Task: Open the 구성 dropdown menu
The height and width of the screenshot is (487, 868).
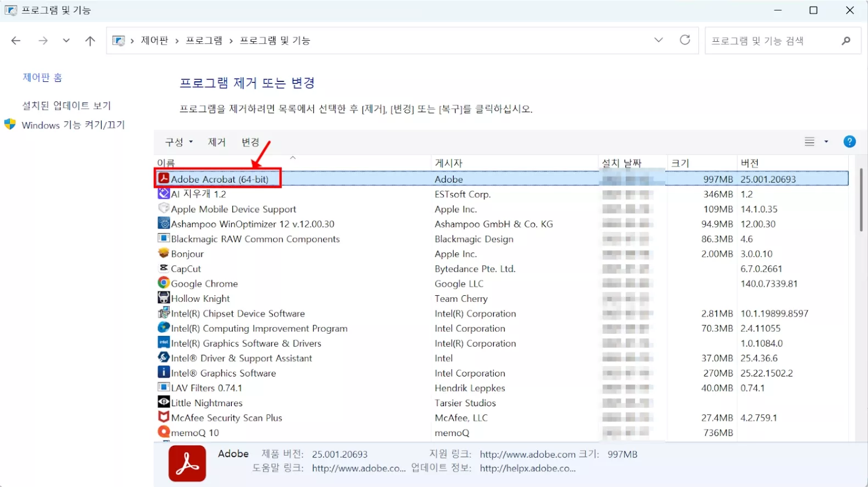Action: [x=179, y=142]
